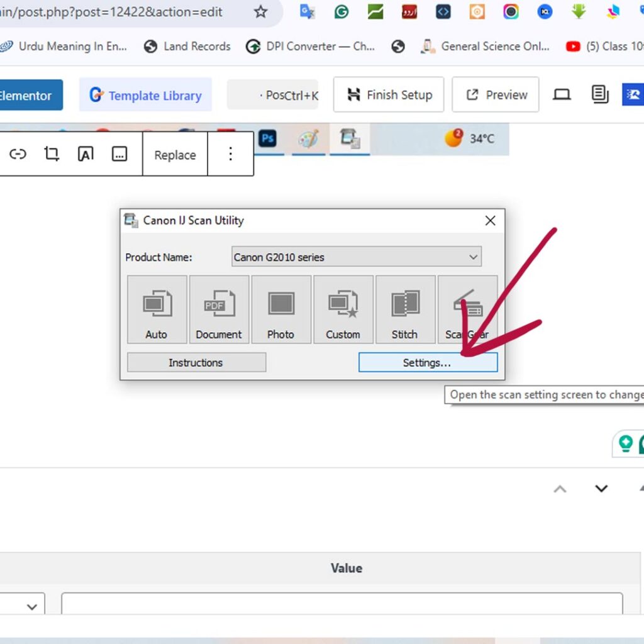Select the crop image tool
This screenshot has height=644, width=644.
(52, 155)
